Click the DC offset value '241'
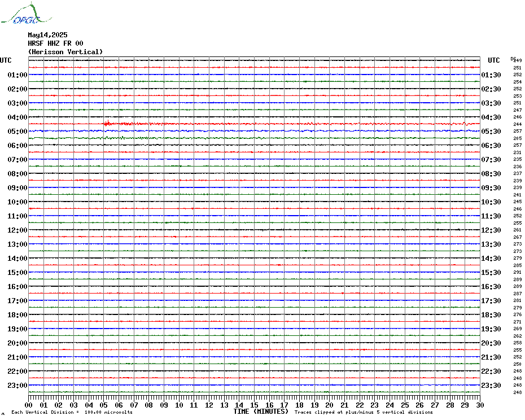525x420 pixels. point(517,195)
